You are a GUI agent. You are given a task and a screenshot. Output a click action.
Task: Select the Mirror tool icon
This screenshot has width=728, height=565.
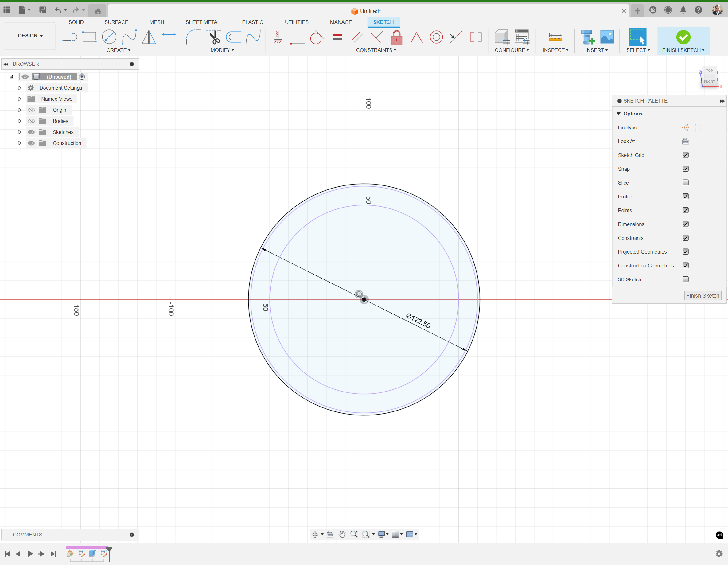click(149, 37)
